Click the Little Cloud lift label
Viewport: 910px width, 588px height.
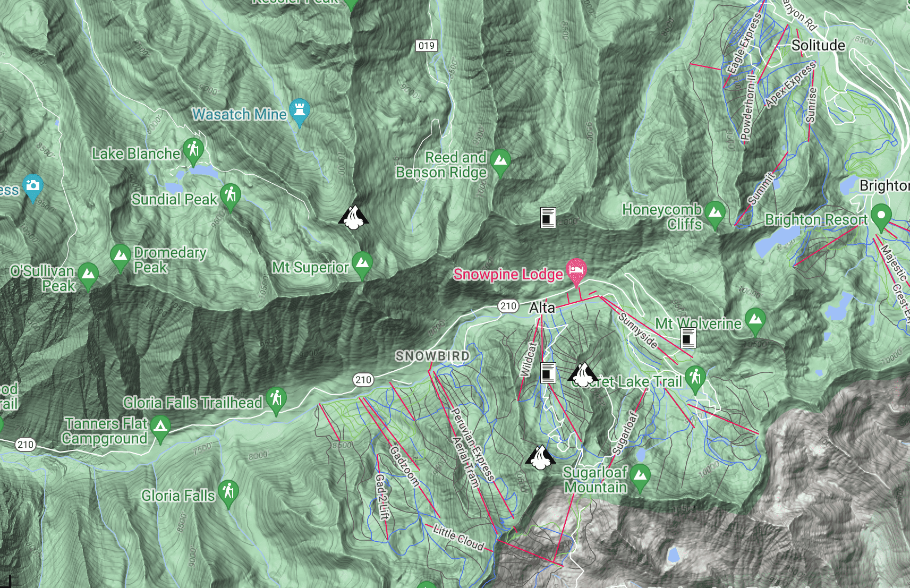[458, 538]
